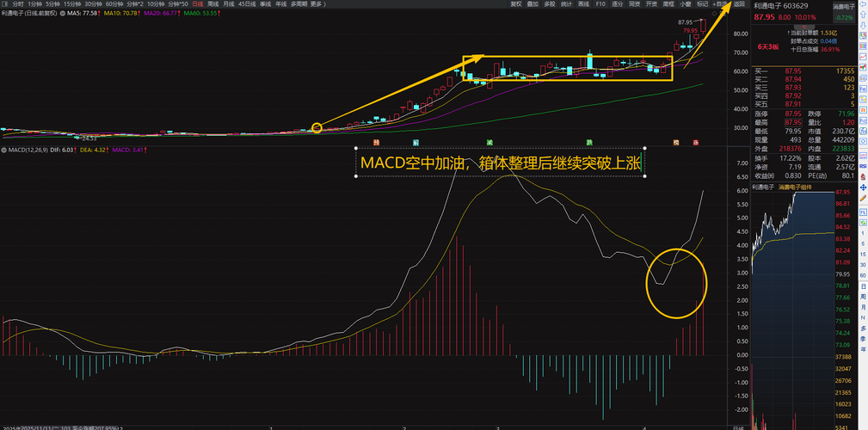Switch to the 月线 monthly period
This screenshot has height=430, width=868.
coord(228,4)
